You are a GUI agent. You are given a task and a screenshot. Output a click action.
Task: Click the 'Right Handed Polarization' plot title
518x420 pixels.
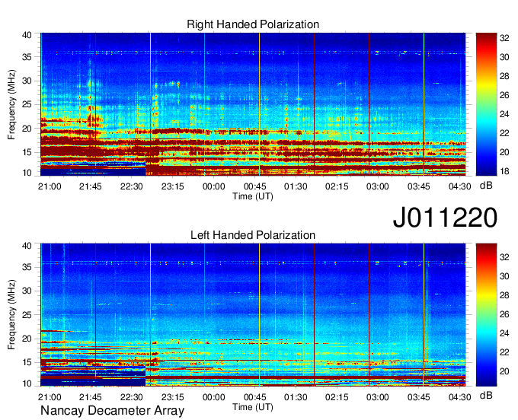(253, 24)
